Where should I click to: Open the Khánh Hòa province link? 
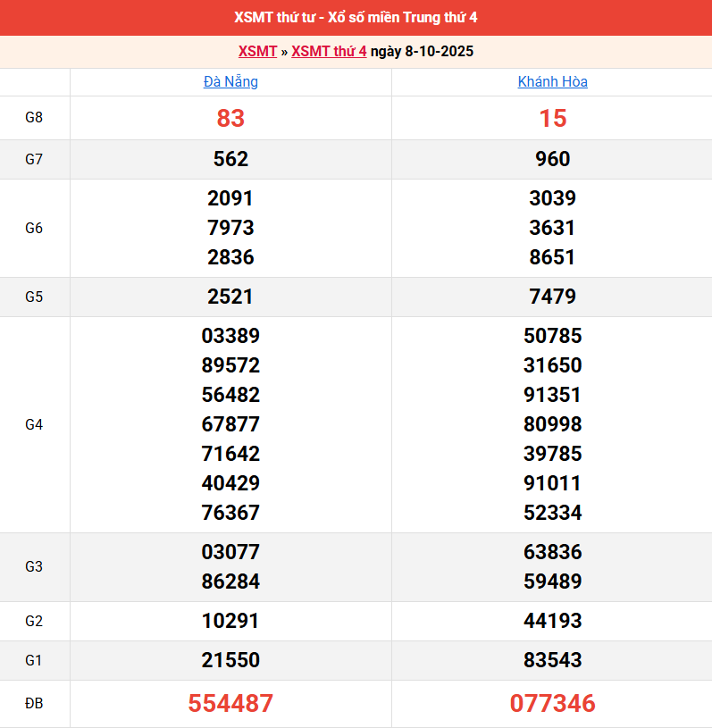point(552,82)
